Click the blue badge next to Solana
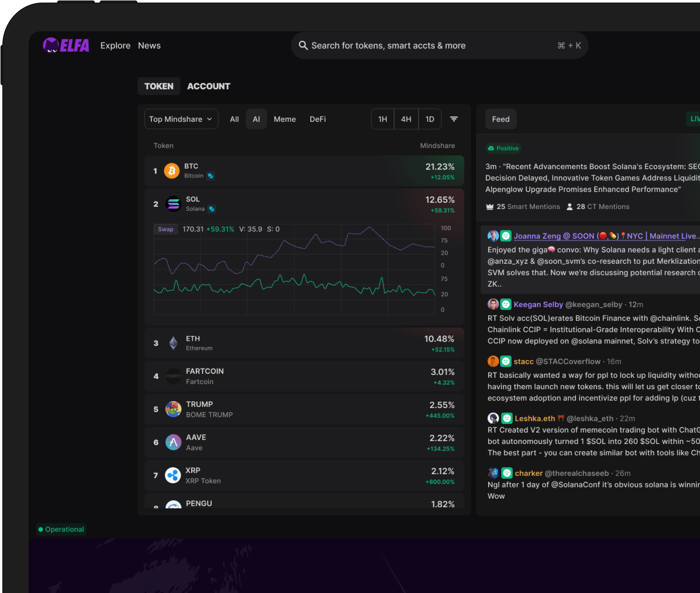Viewport: 700px width, 593px height. click(x=211, y=209)
